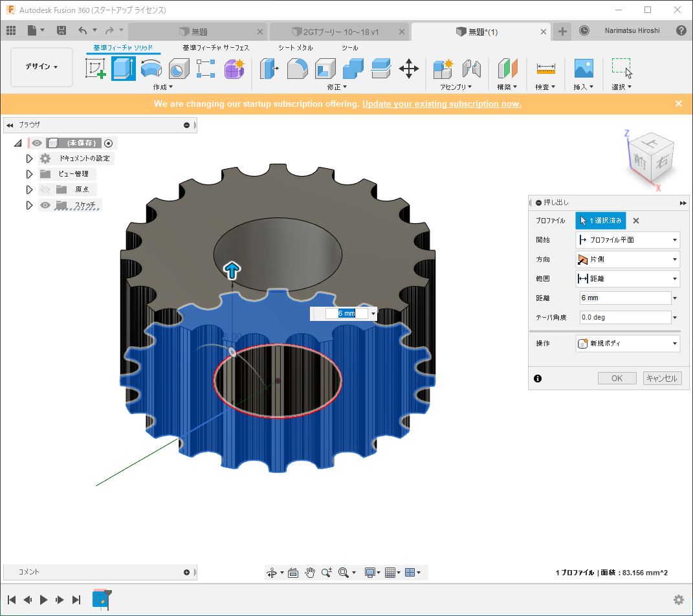Viewport: 693px width, 616px height.
Task: Click the Fillet tool icon
Action: [297, 69]
